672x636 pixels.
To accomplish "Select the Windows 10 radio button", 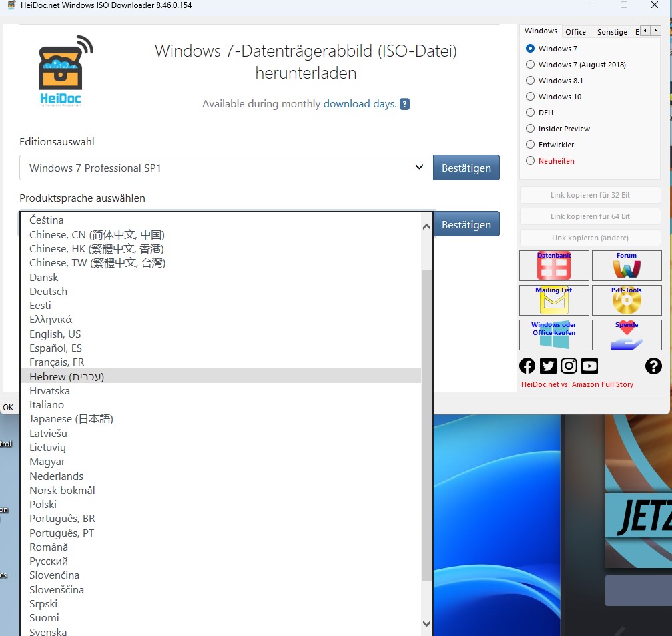I will click(x=530, y=96).
